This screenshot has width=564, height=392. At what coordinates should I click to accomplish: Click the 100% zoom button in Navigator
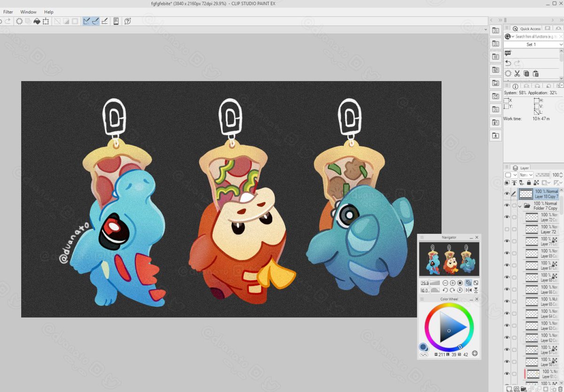coord(461,283)
